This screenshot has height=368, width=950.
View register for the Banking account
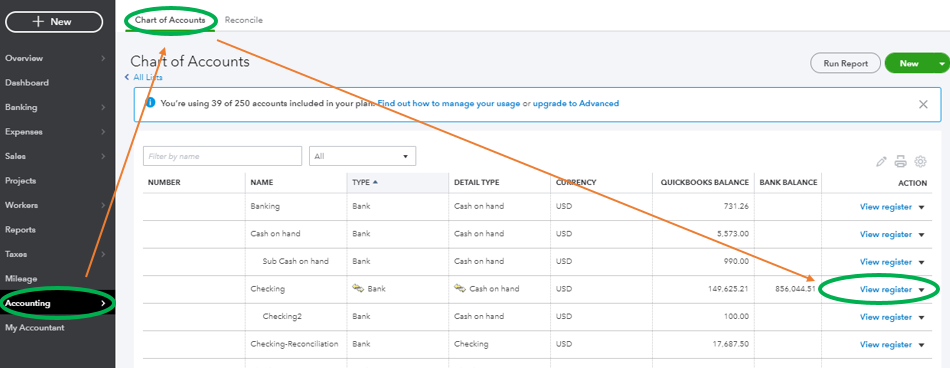click(x=886, y=207)
